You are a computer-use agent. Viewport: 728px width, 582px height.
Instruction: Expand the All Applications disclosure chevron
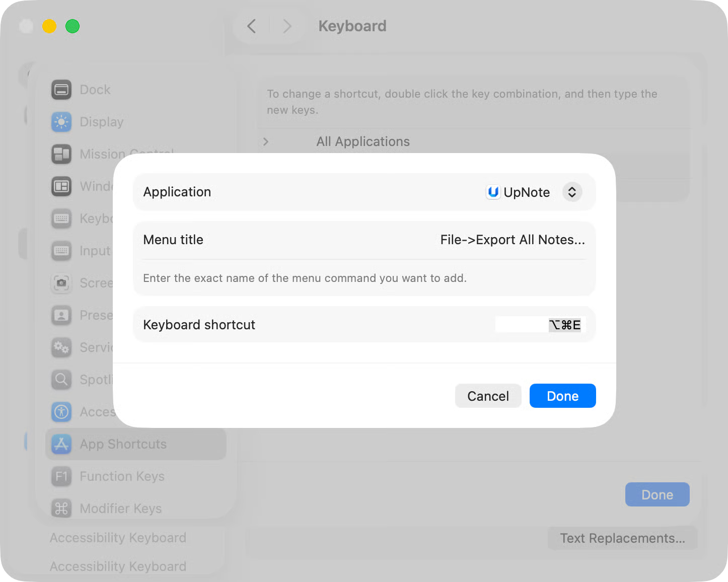[x=266, y=141]
